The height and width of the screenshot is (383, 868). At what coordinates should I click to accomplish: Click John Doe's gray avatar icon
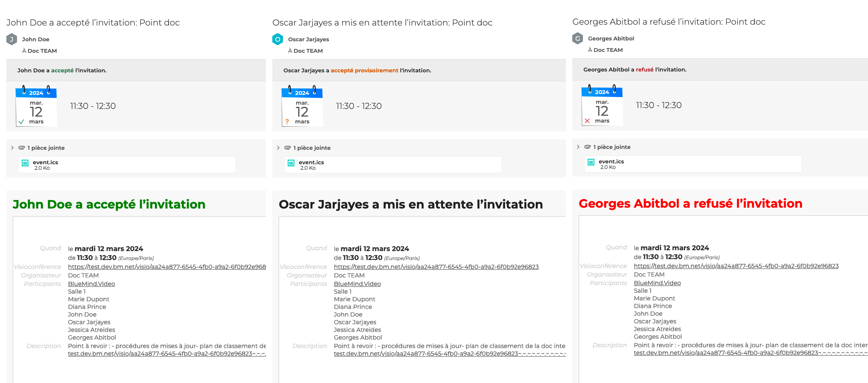(11, 39)
